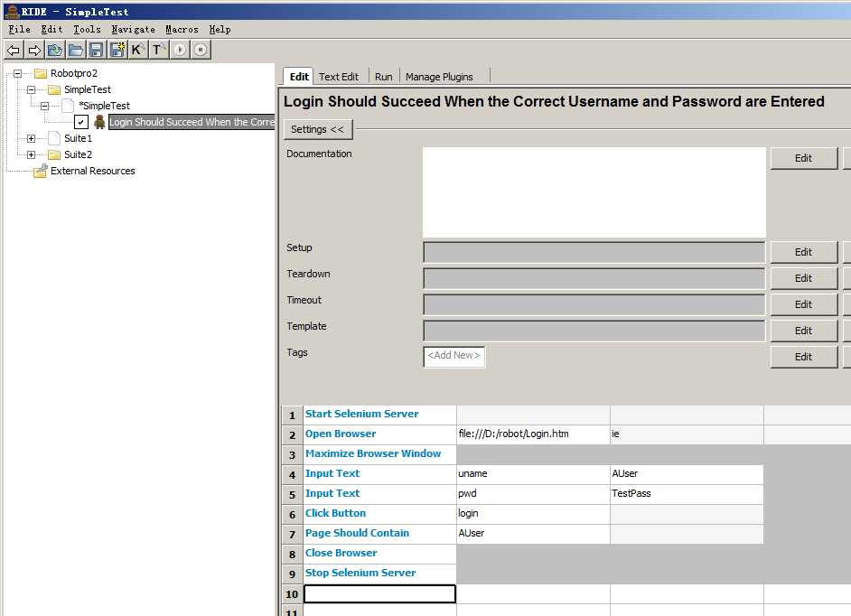Select External Resources in the tree

coord(93,171)
